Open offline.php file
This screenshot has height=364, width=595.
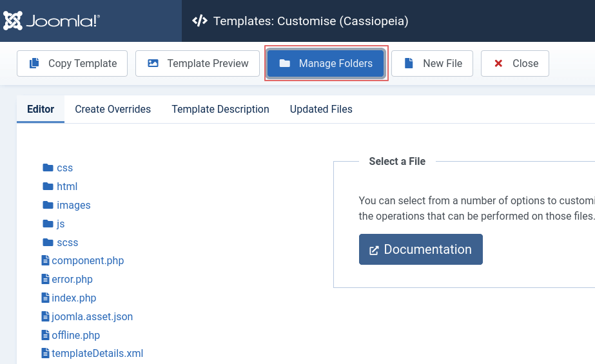click(76, 335)
